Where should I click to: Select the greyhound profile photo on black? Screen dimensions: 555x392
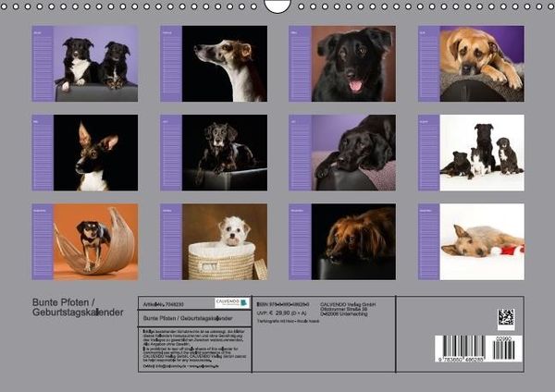click(x=225, y=64)
